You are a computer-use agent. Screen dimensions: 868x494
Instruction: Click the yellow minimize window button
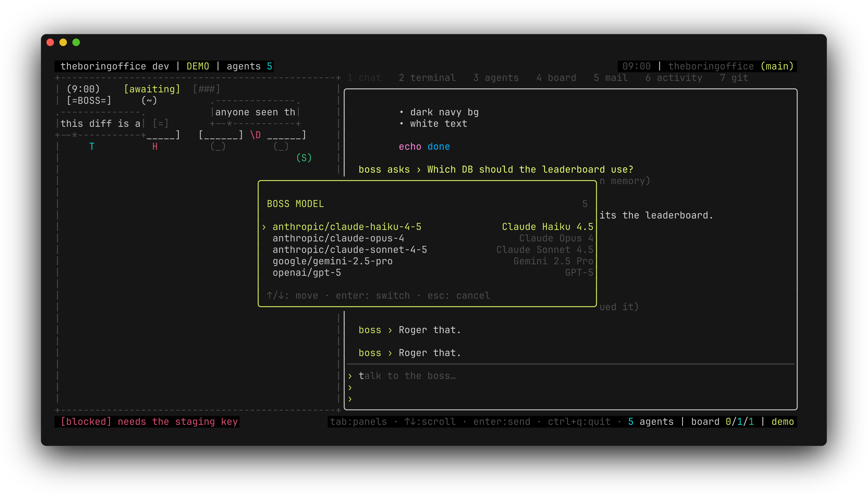pos(63,42)
